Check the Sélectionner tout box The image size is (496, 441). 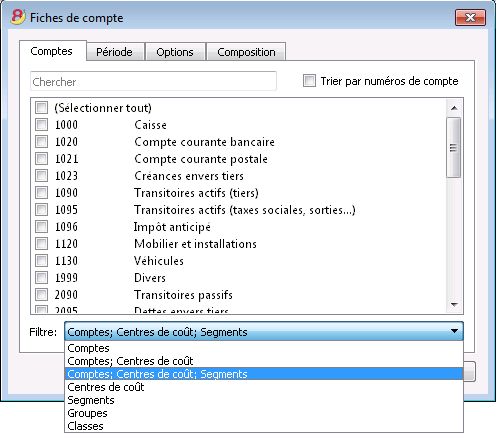tap(41, 108)
